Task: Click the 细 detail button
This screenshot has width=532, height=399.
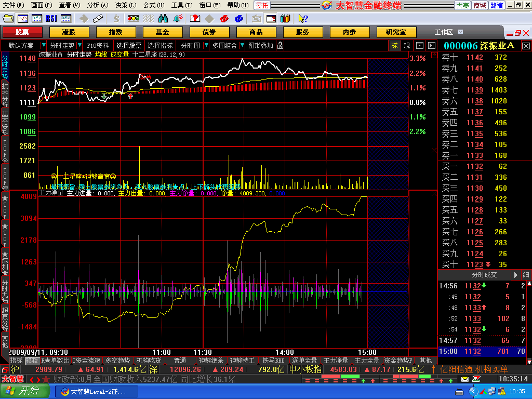Action: [x=526, y=274]
